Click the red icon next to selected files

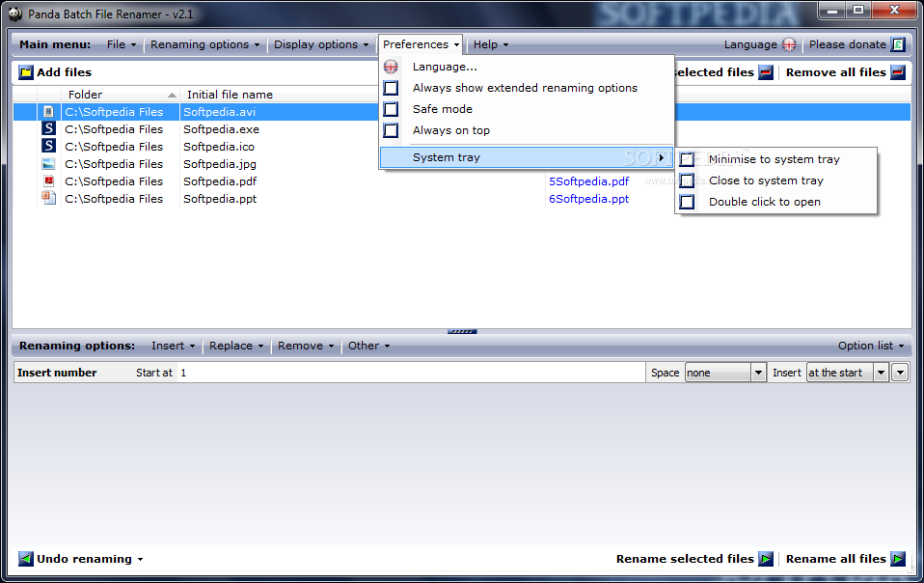point(766,72)
